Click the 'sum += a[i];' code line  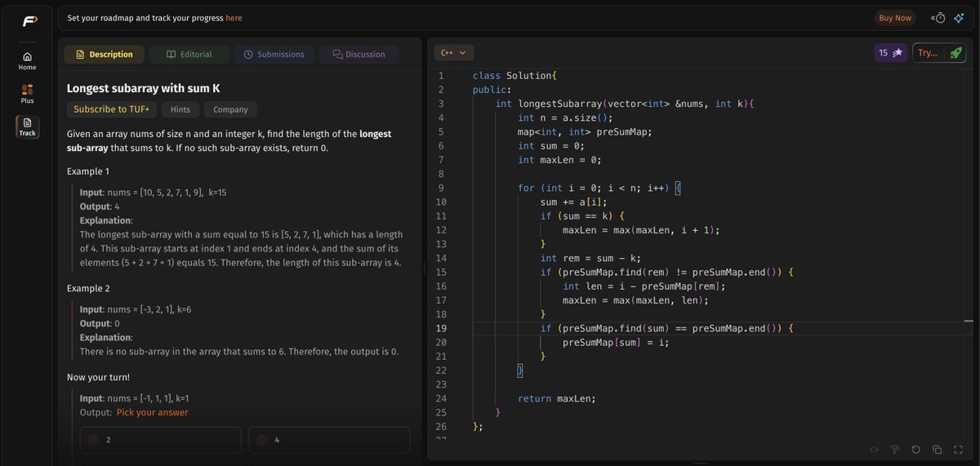coord(574,202)
